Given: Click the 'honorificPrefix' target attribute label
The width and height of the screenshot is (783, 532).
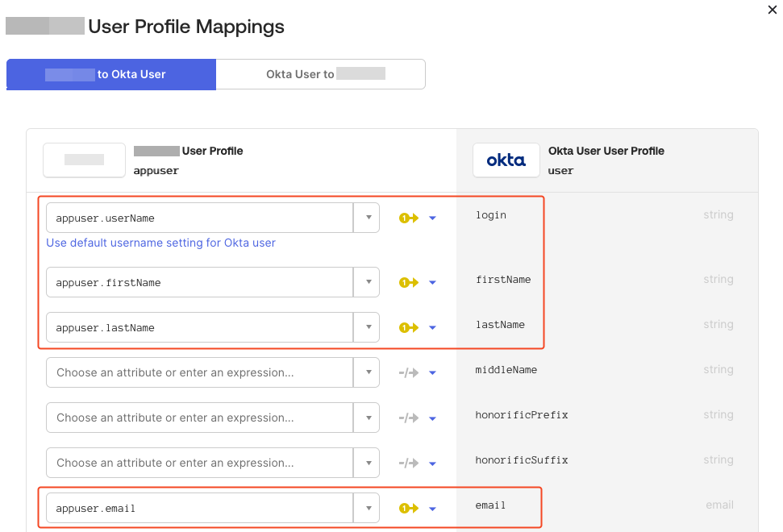Looking at the screenshot, I should click(x=522, y=415).
